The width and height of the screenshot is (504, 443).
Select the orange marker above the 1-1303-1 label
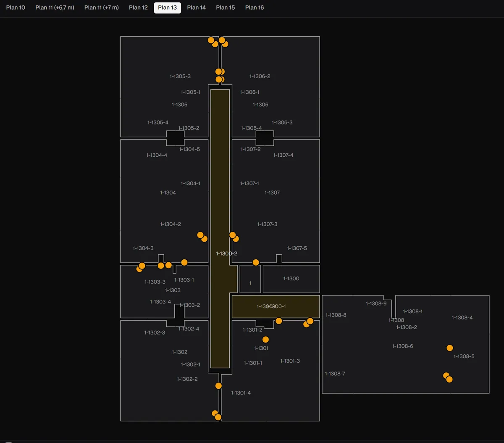coord(184,263)
